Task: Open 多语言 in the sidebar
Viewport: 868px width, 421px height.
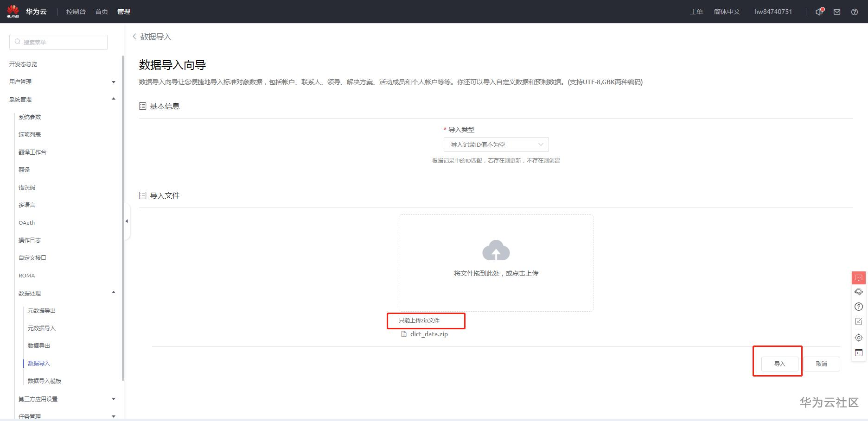Action: 27,205
